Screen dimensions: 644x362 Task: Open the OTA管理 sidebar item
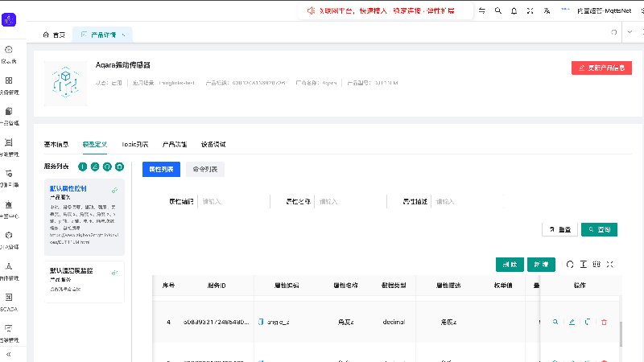point(9,240)
